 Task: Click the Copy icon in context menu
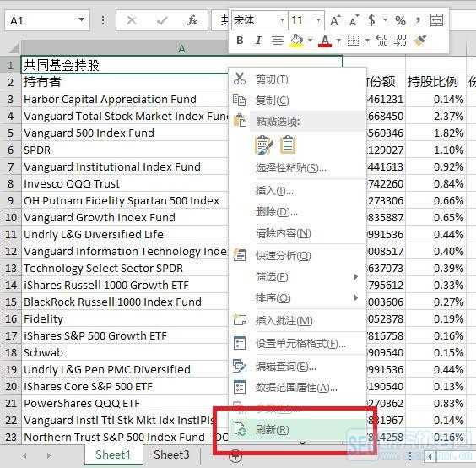click(240, 100)
